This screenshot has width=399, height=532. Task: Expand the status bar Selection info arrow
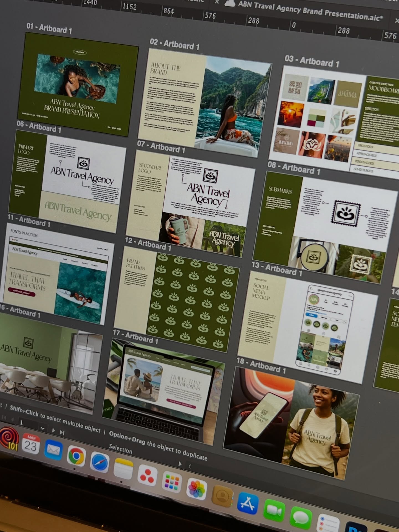click(180, 464)
